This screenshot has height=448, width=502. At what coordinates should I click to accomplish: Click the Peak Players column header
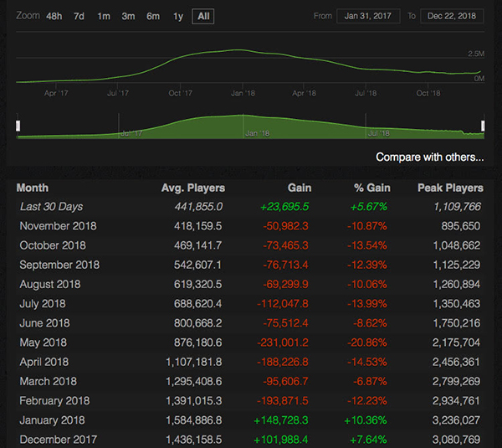(450, 188)
